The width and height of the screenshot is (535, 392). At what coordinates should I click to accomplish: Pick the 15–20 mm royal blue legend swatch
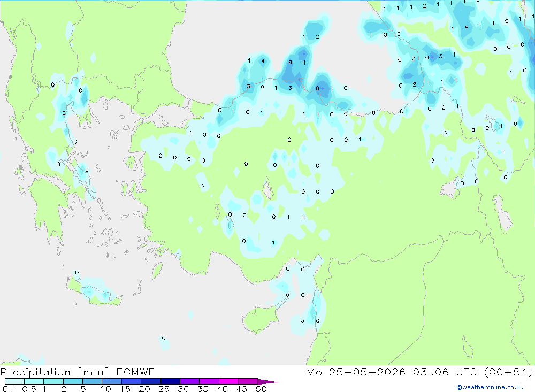coord(132,381)
